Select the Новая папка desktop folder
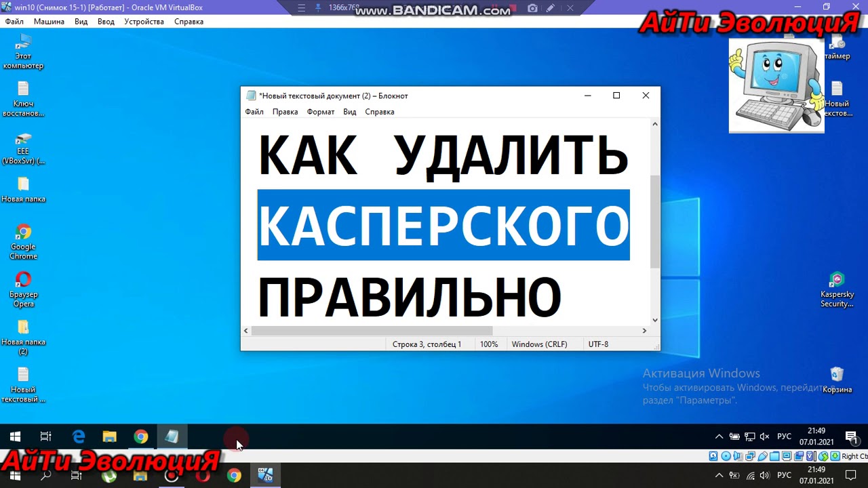The width and height of the screenshot is (868, 488). point(23,190)
